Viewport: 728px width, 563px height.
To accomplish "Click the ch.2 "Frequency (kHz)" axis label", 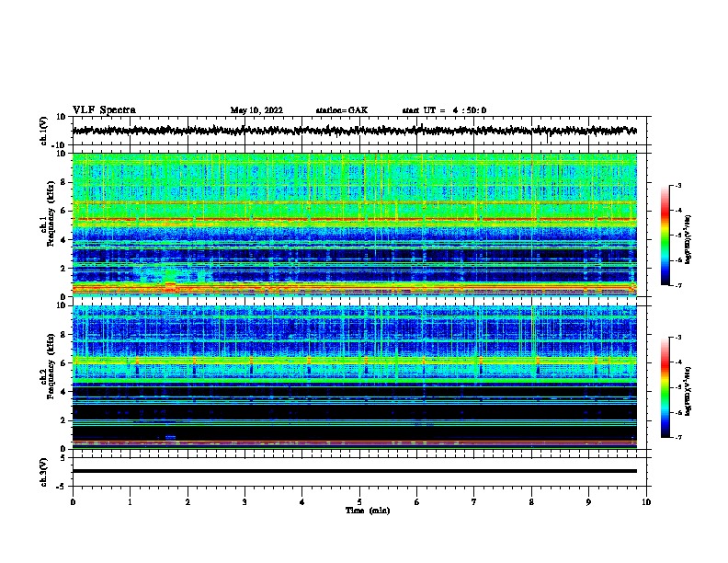I will tap(51, 366).
